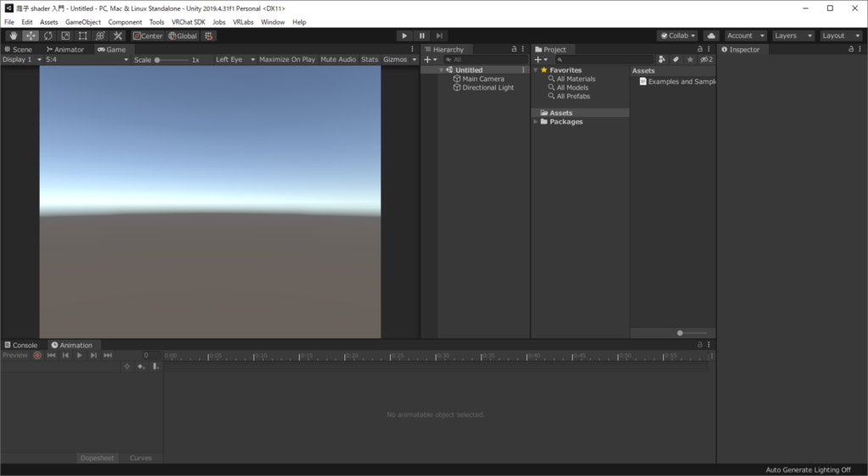Switch to the Scene tab
The image size is (868, 476).
tap(19, 50)
